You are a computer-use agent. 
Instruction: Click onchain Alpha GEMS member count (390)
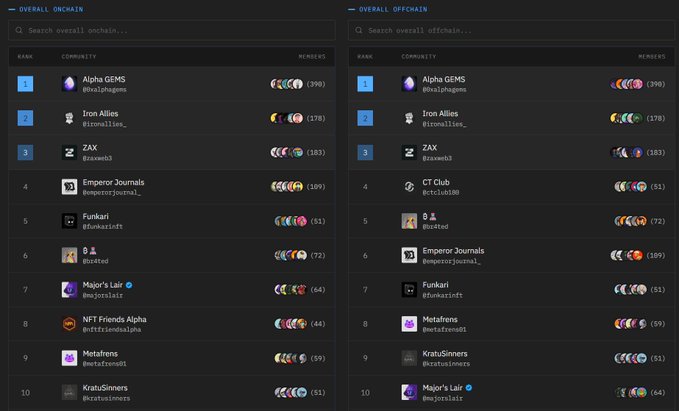tap(316, 84)
